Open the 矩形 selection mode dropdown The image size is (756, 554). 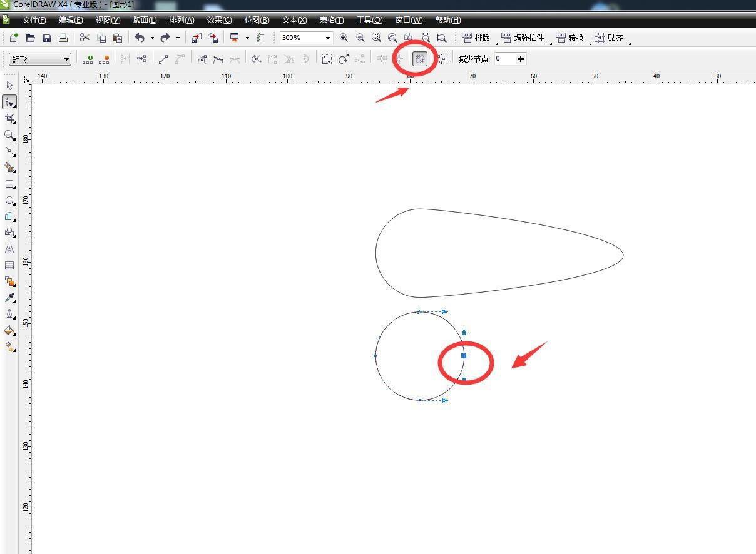[66, 59]
